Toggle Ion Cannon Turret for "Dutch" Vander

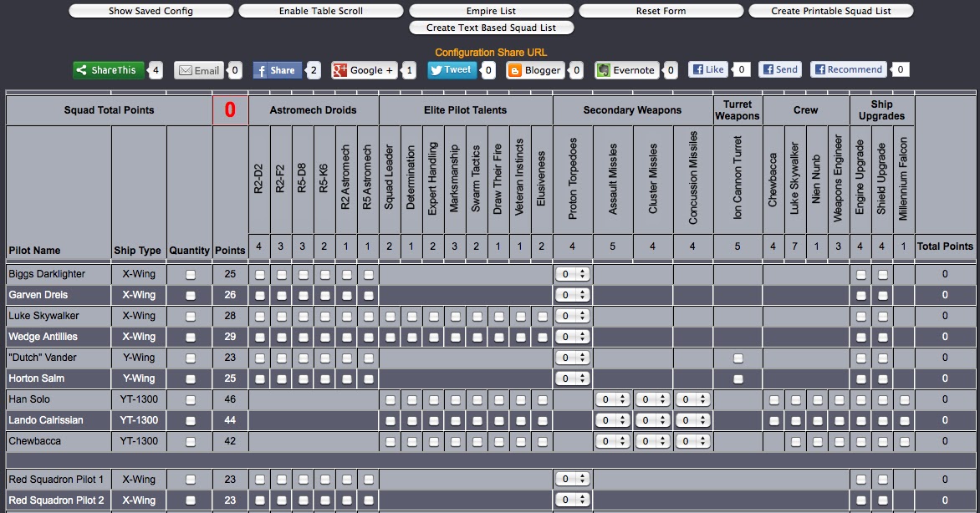(738, 358)
